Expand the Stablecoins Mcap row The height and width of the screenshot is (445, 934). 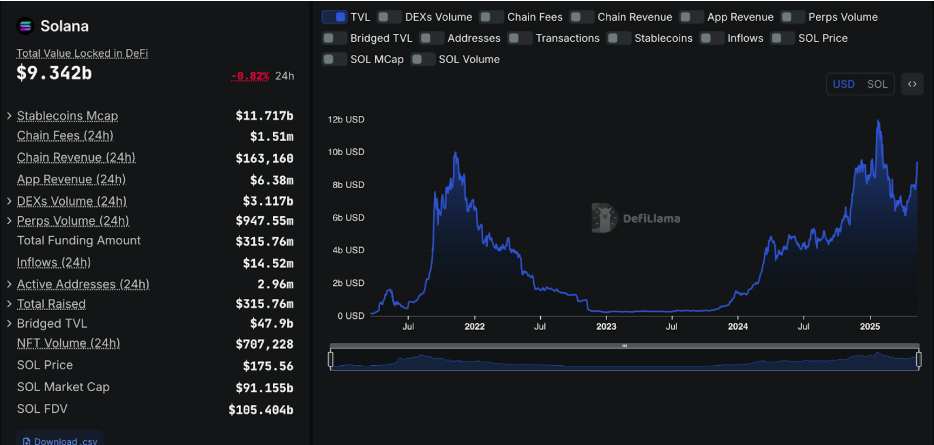click(9, 116)
